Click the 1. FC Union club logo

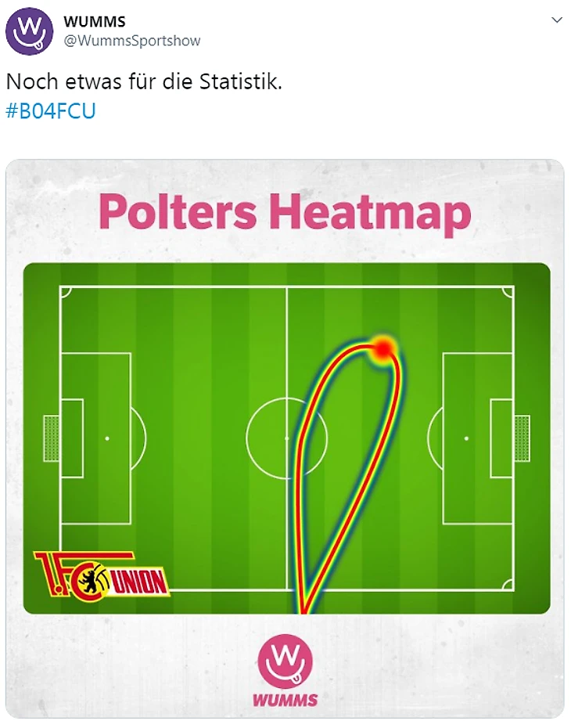tap(101, 575)
